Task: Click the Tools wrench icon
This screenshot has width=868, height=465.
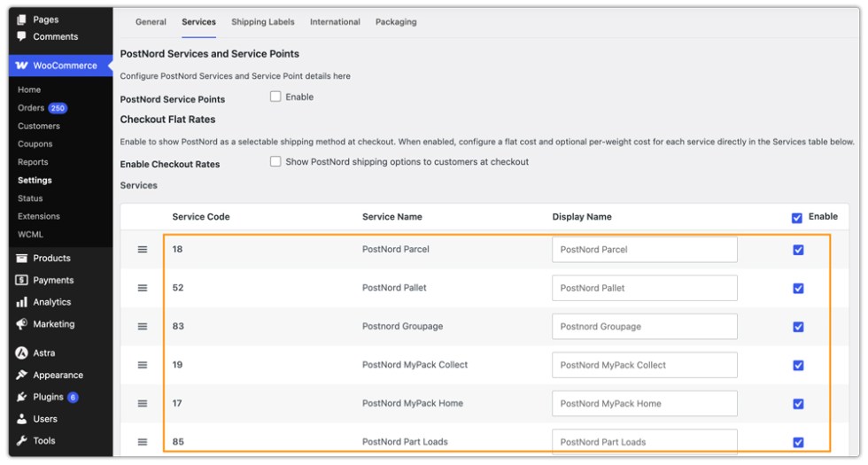Action: [21, 441]
